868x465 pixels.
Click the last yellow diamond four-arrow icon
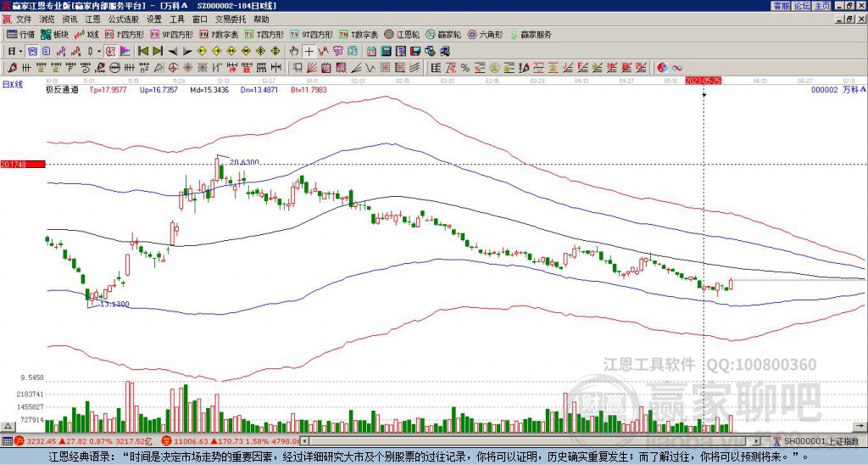click(x=275, y=51)
